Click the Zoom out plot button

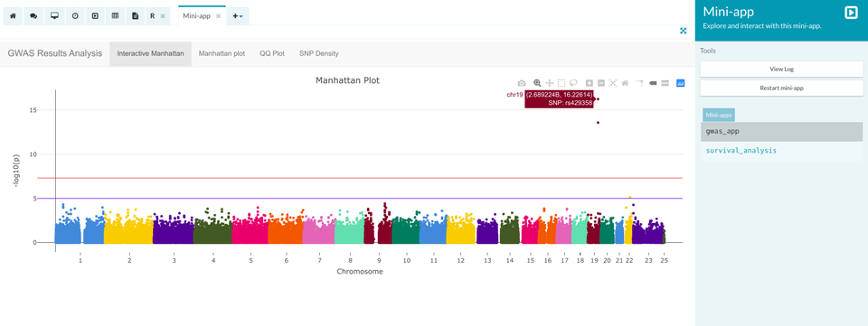(x=601, y=83)
